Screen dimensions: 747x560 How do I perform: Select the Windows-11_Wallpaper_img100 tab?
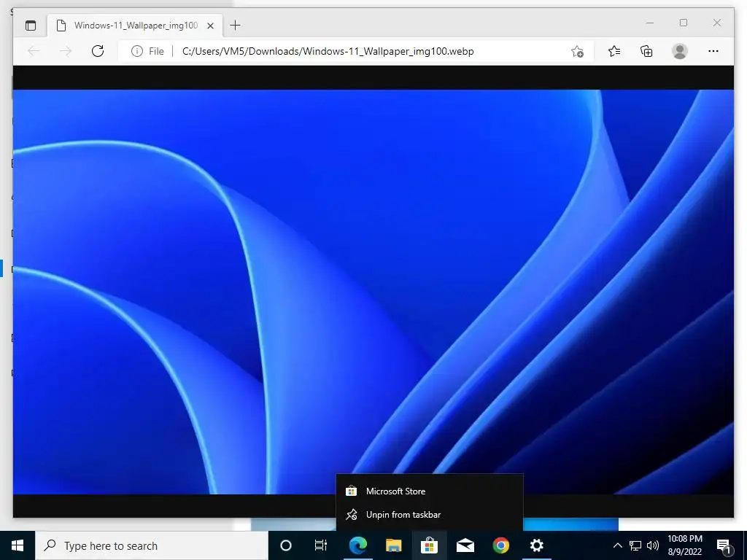[135, 26]
